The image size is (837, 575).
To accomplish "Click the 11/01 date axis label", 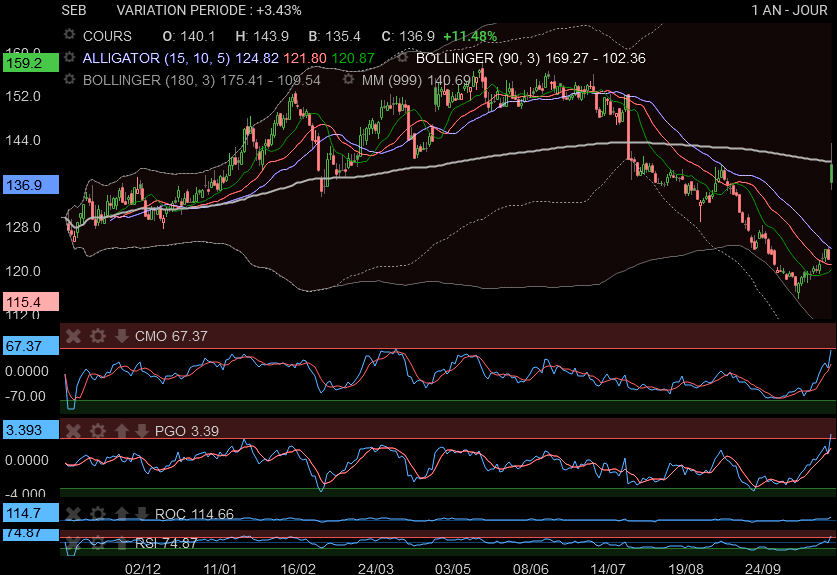I will coord(220,568).
